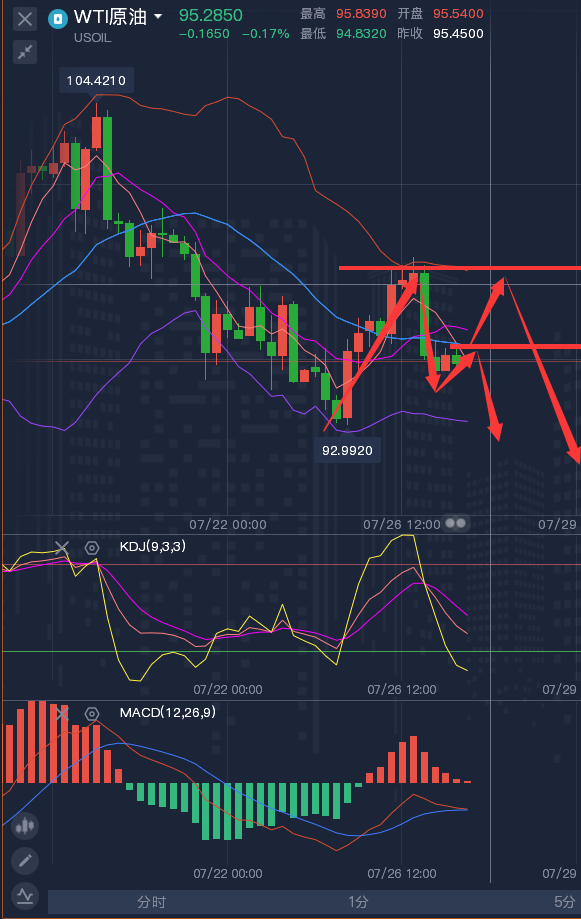The height and width of the screenshot is (919, 581).
Task: Open MACD(12,26,9) settings hexagon icon
Action: point(91,714)
